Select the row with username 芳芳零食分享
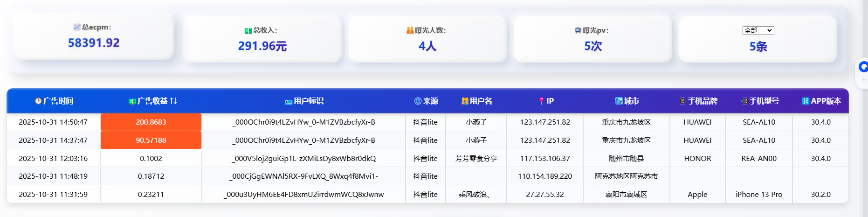This screenshot has height=217, width=868. point(476,159)
